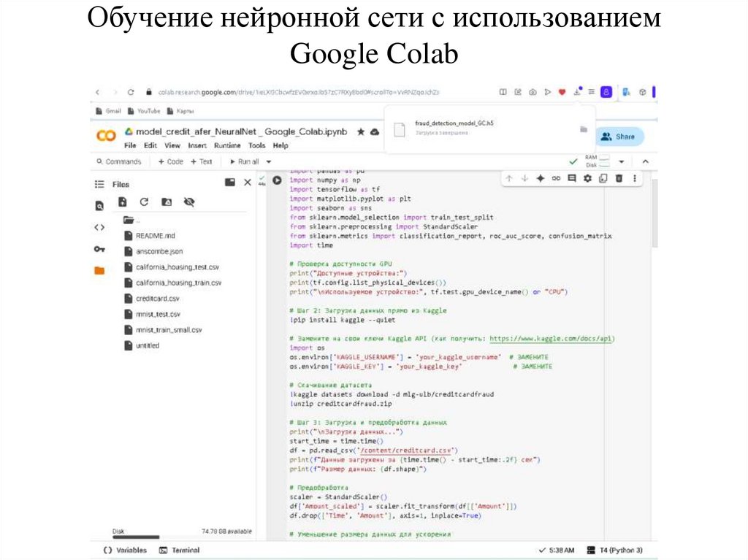Image resolution: width=748 pixels, height=560 pixels.
Task: Move the cell up with arrow icon
Action: click(509, 178)
